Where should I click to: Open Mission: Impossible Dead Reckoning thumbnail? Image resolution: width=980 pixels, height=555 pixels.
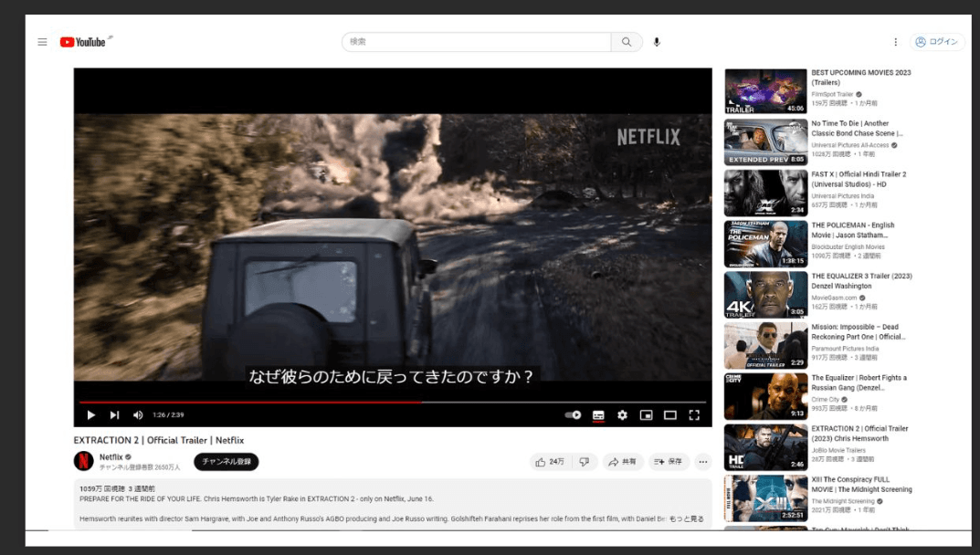765,346
